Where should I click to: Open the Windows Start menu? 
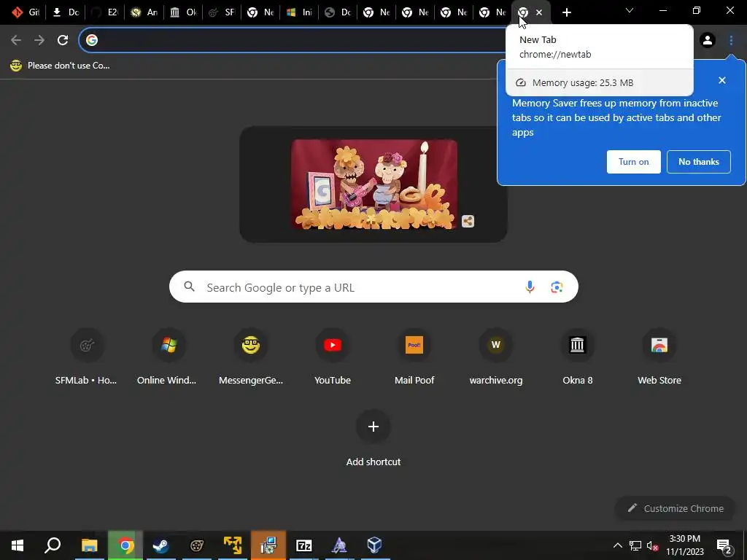pyautogui.click(x=18, y=545)
